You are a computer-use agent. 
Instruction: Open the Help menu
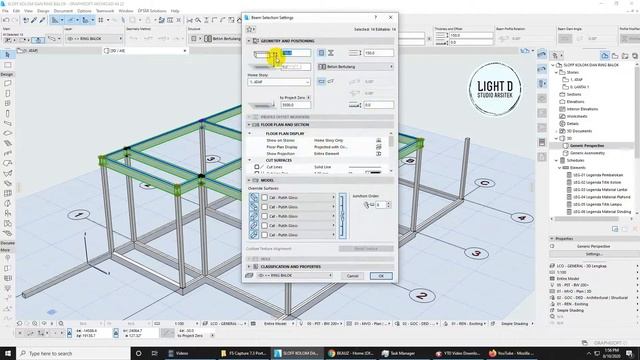[175, 11]
